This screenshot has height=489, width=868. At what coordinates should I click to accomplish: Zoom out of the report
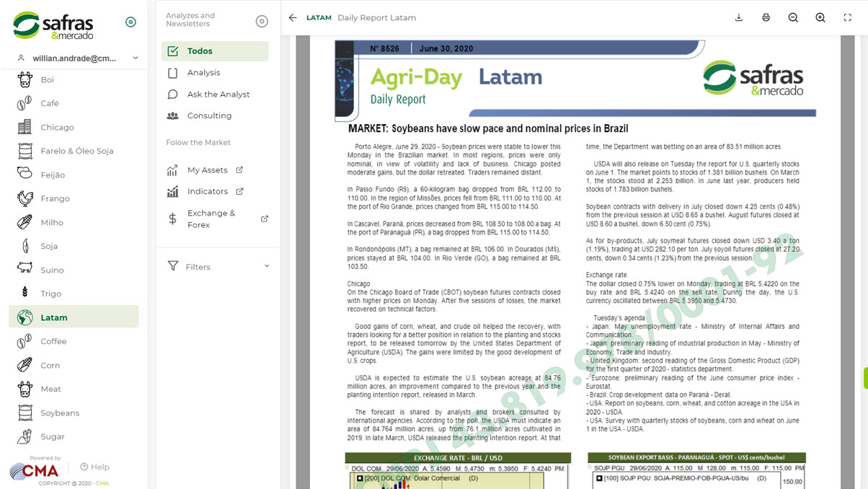click(x=793, y=17)
